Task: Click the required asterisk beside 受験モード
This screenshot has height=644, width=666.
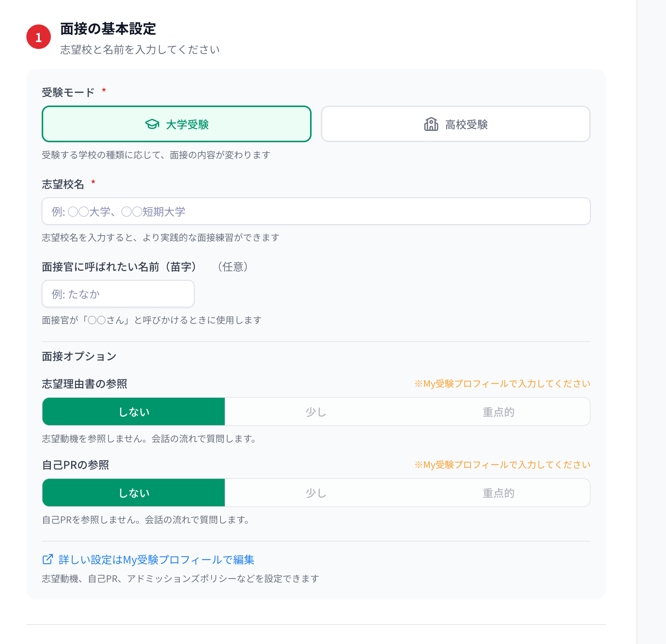Action: [x=103, y=90]
